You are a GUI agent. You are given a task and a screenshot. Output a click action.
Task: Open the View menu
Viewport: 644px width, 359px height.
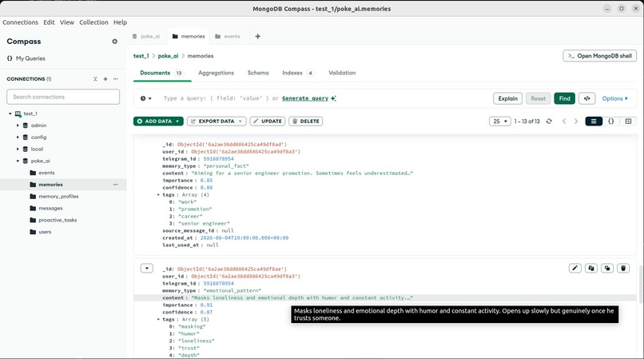point(67,22)
